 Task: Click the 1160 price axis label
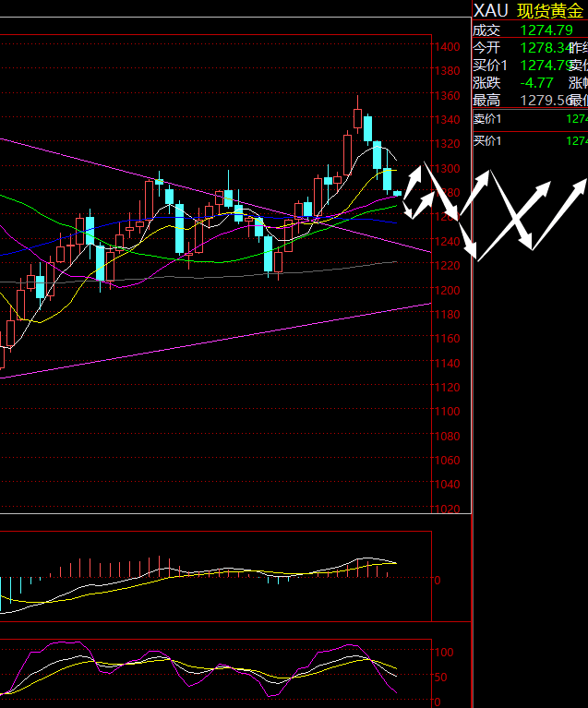(447, 338)
